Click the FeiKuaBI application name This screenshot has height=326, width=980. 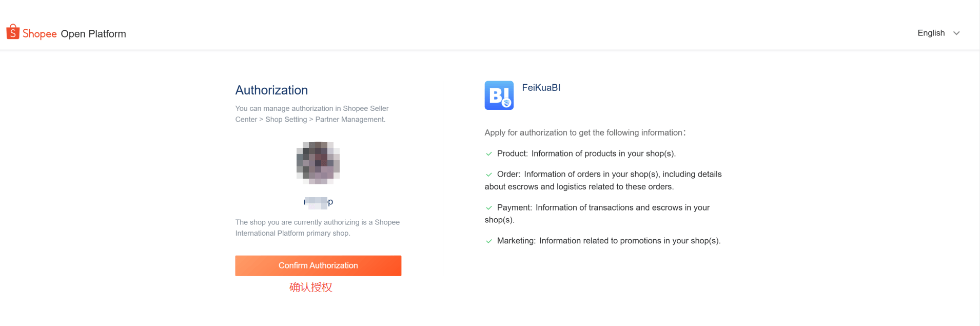pos(541,88)
